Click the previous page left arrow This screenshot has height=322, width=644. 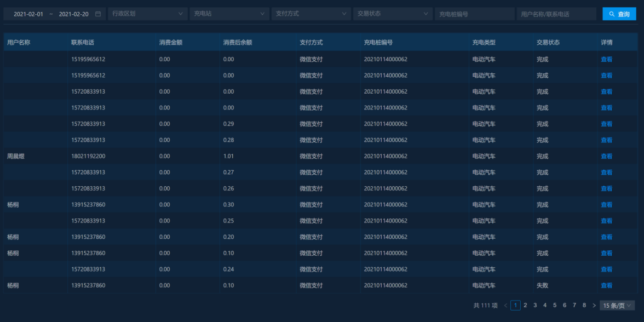pyautogui.click(x=505, y=306)
